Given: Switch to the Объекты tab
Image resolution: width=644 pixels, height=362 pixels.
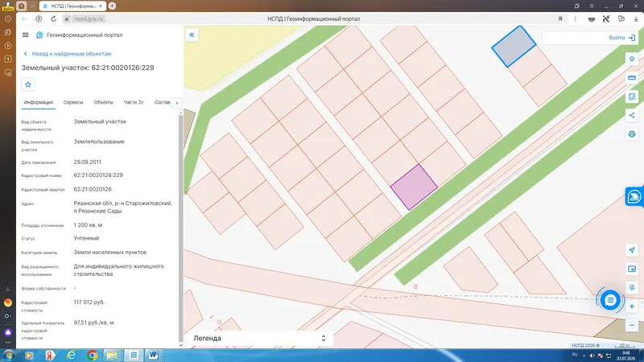Looking at the screenshot, I should tap(104, 102).
